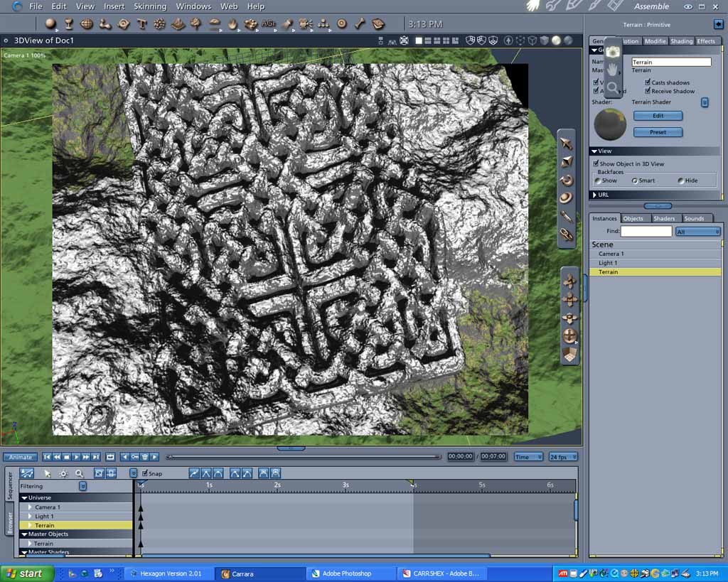This screenshot has width=728, height=582.
Task: Click the terrain insert tool icon
Action: (x=178, y=23)
